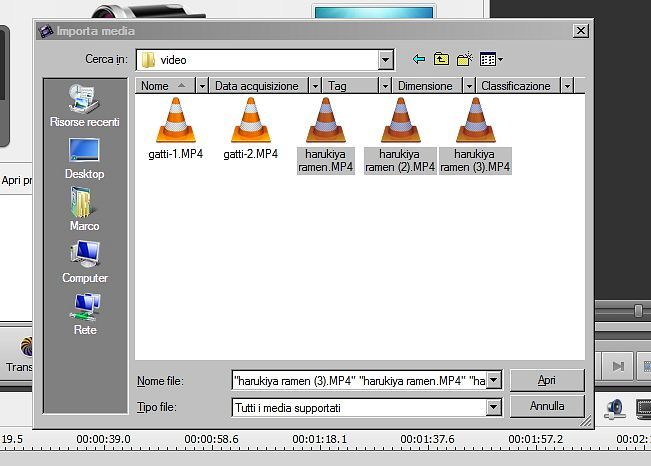Click the next frame button in the editor
Screen dimensions: 651x466
[618, 366]
